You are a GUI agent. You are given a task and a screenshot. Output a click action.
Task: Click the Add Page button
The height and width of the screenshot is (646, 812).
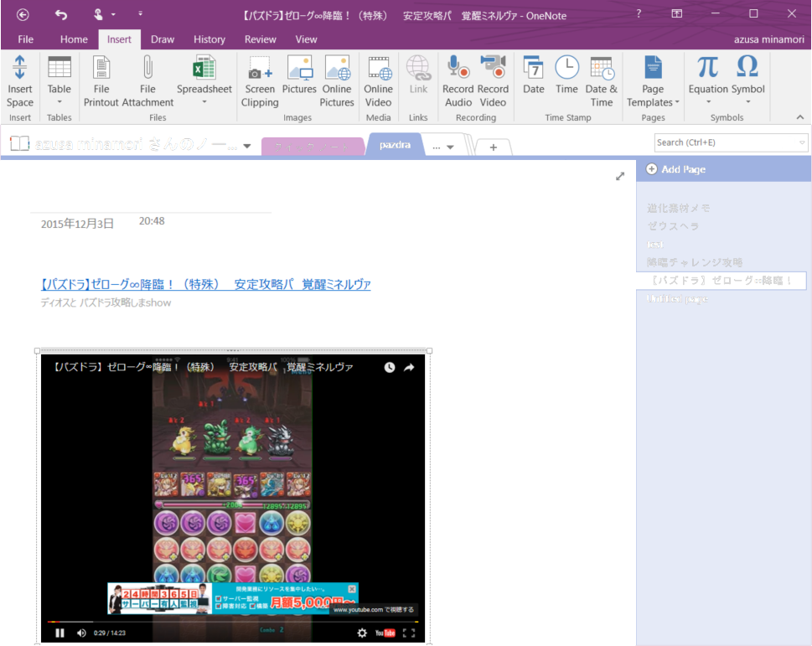coord(679,169)
